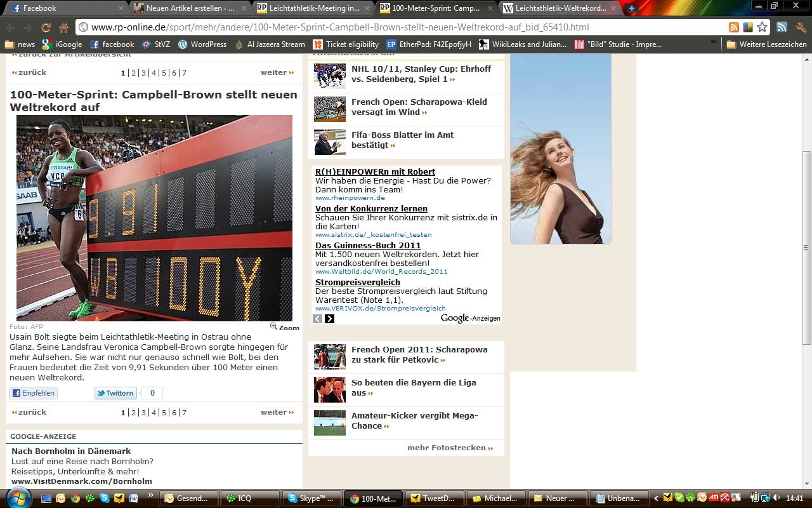Expand hidden bookmarks chevron
This screenshot has height=508, width=812.
(714, 43)
